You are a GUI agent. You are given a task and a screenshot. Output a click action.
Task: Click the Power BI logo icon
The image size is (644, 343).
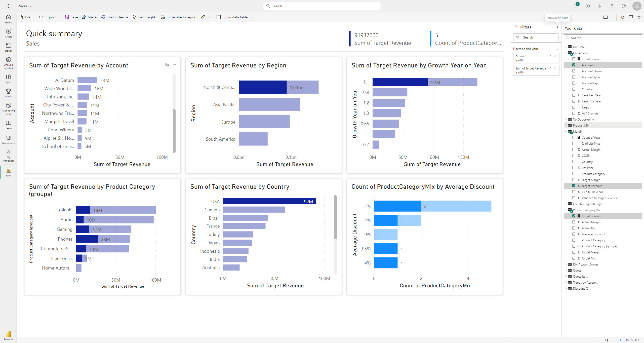(9, 334)
